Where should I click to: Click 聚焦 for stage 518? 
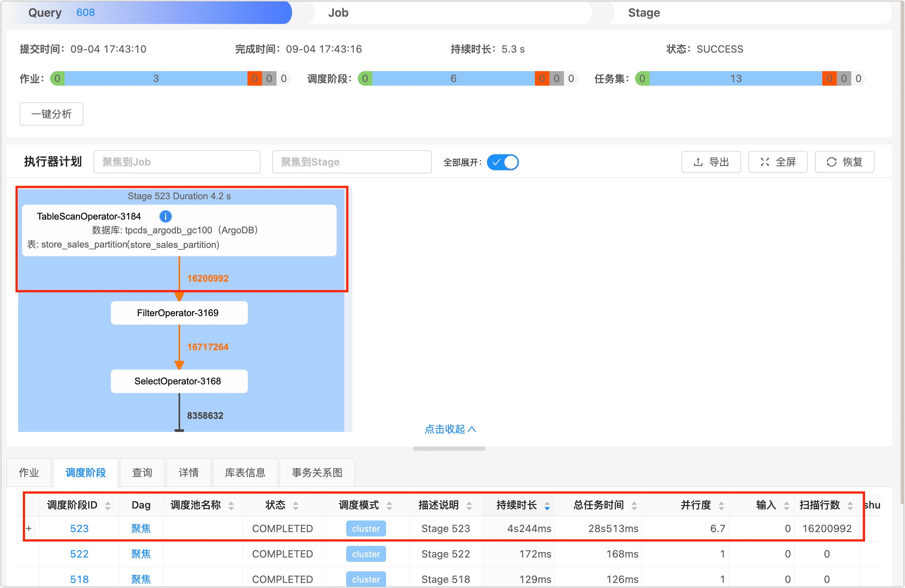click(141, 580)
